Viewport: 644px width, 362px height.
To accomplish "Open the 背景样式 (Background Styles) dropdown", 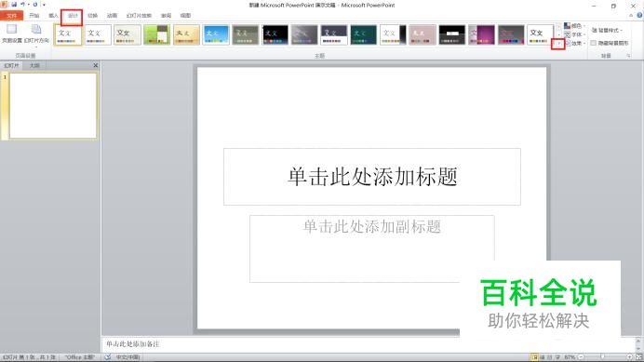I will (607, 30).
